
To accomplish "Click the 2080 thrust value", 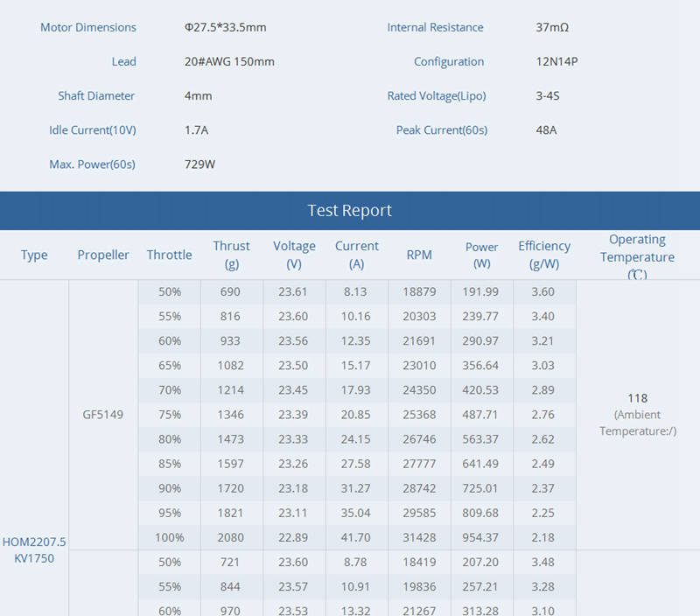I will pos(231,538).
